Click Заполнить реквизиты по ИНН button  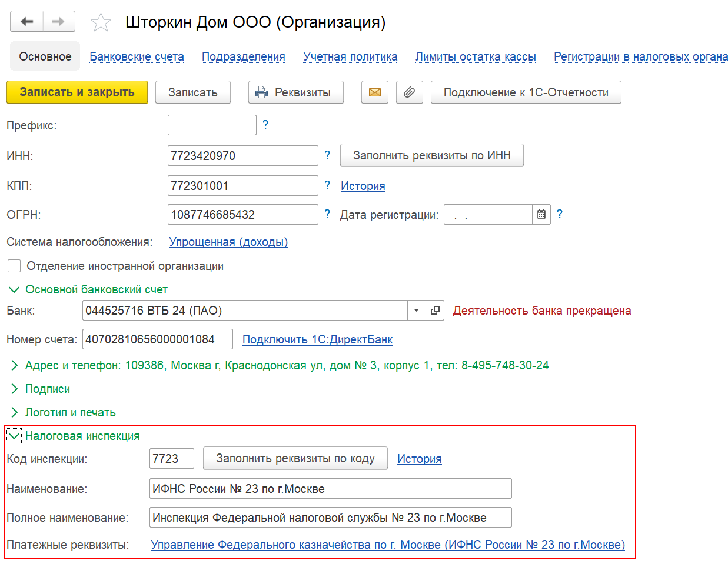tap(432, 155)
